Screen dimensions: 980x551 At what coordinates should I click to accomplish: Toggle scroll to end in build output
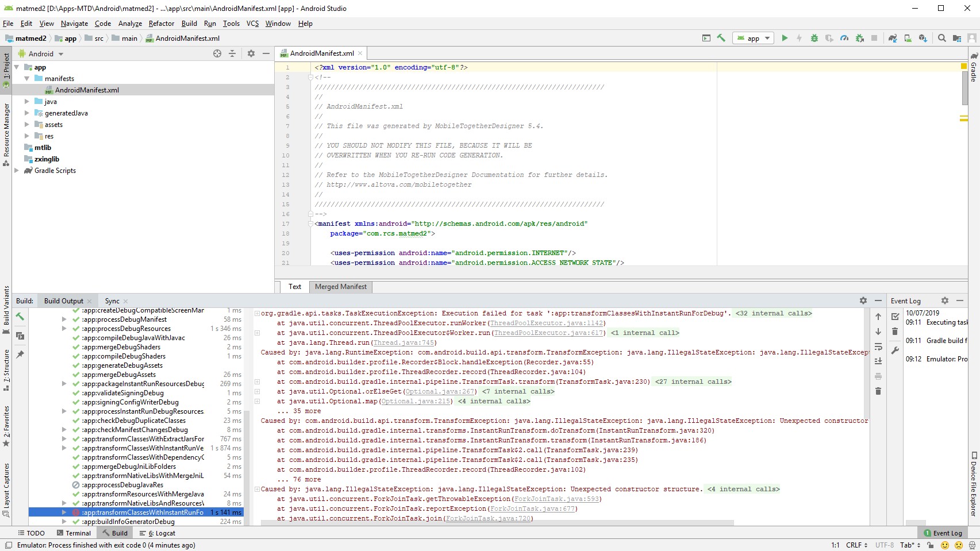tap(878, 361)
